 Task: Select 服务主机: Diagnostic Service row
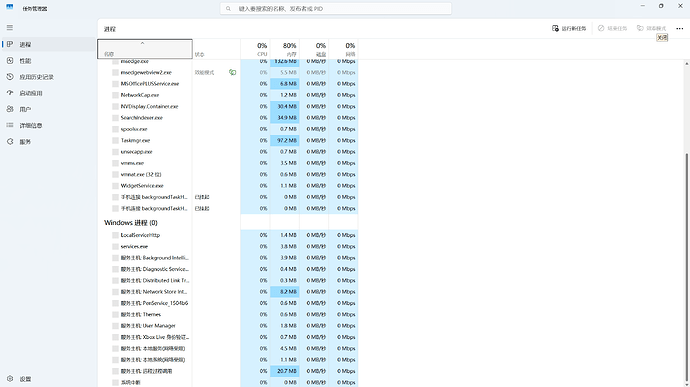[228, 269]
